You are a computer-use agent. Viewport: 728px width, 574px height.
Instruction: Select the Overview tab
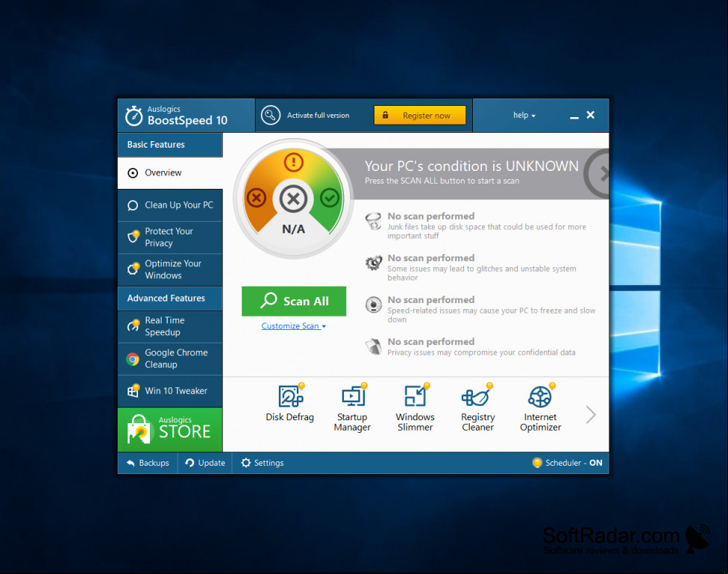(170, 173)
